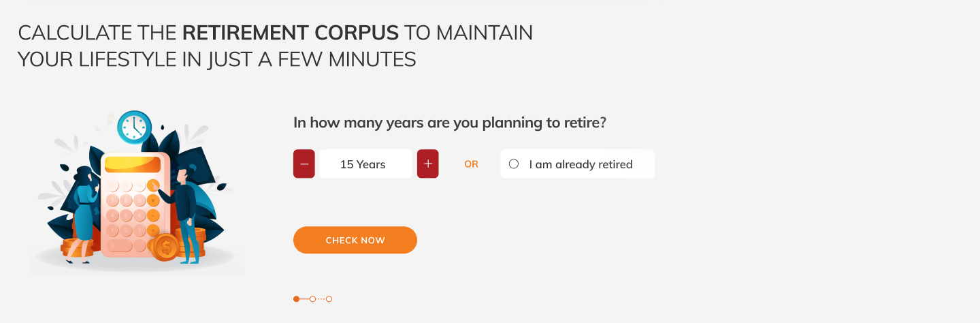Select the already retired radio circle
Image resolution: width=980 pixels, height=323 pixels.
pos(514,164)
